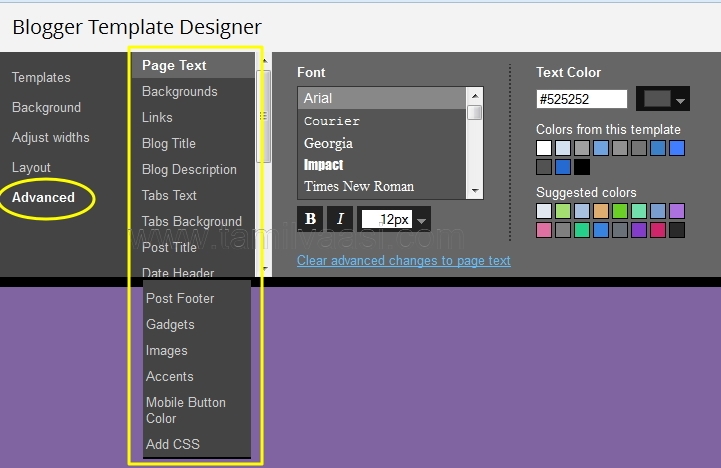The width and height of the screenshot is (721, 468).
Task: Select the Advanced section
Action: coord(43,197)
